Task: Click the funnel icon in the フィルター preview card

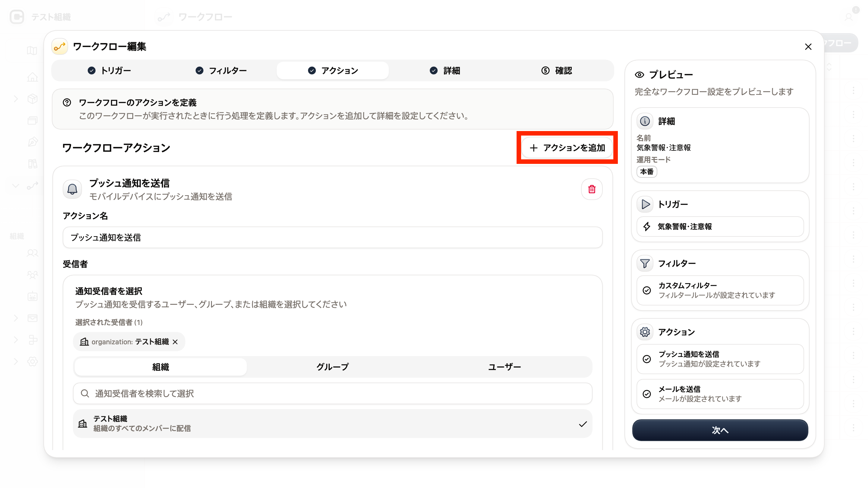Action: pos(645,263)
